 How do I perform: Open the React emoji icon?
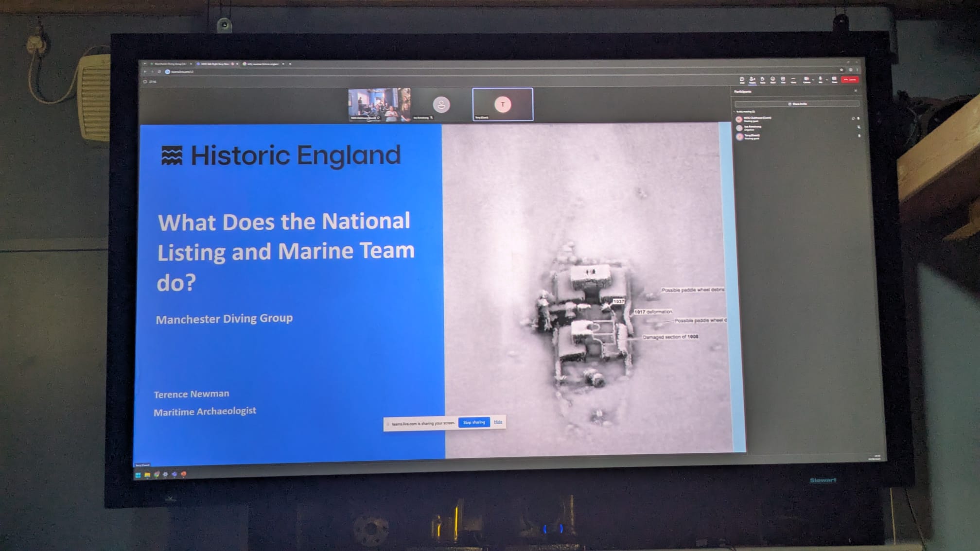772,80
